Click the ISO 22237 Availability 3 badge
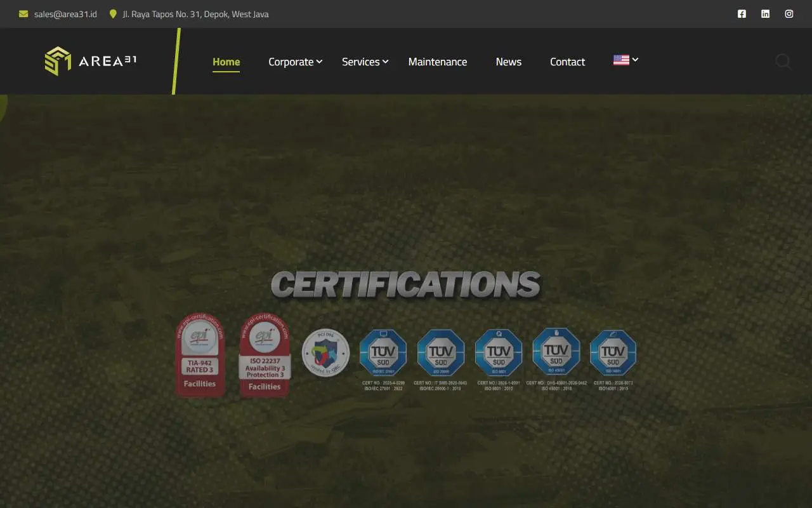The image size is (812, 508). pos(265,356)
